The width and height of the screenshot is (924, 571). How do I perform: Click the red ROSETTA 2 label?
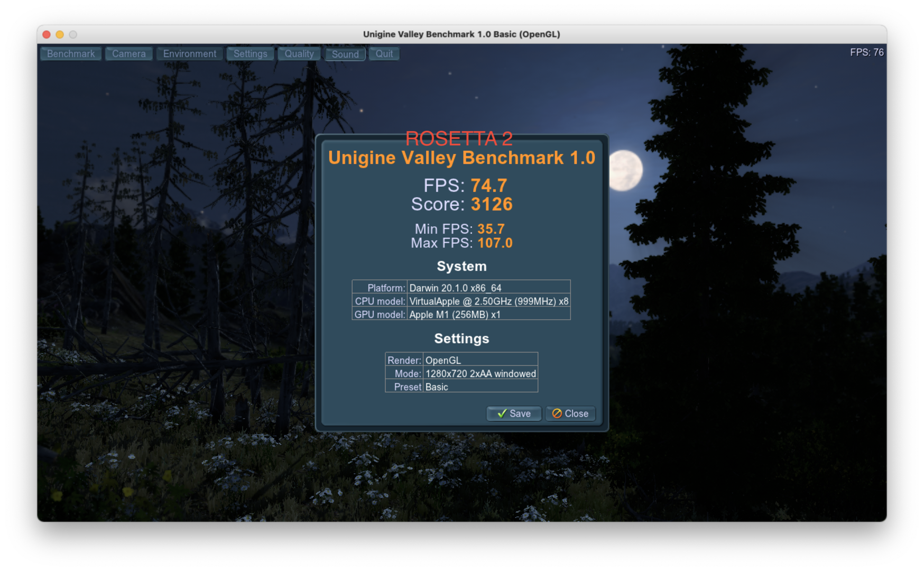pos(459,139)
